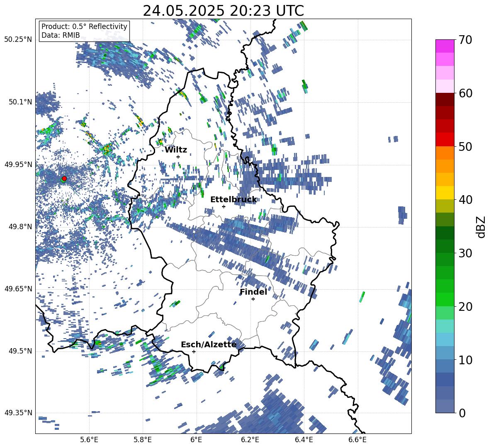
Task: Click the 49.8°N latitude label
Action: 20,227
